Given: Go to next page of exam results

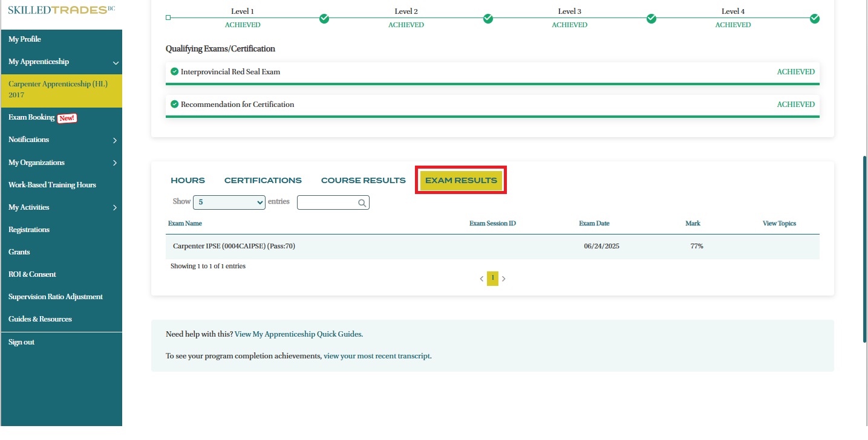Looking at the screenshot, I should (504, 279).
